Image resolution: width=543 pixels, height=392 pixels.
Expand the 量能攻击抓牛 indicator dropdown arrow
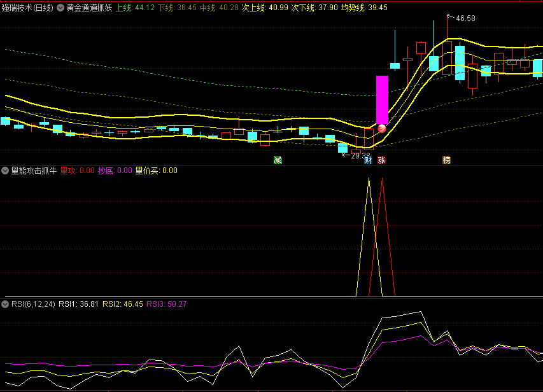point(5,171)
